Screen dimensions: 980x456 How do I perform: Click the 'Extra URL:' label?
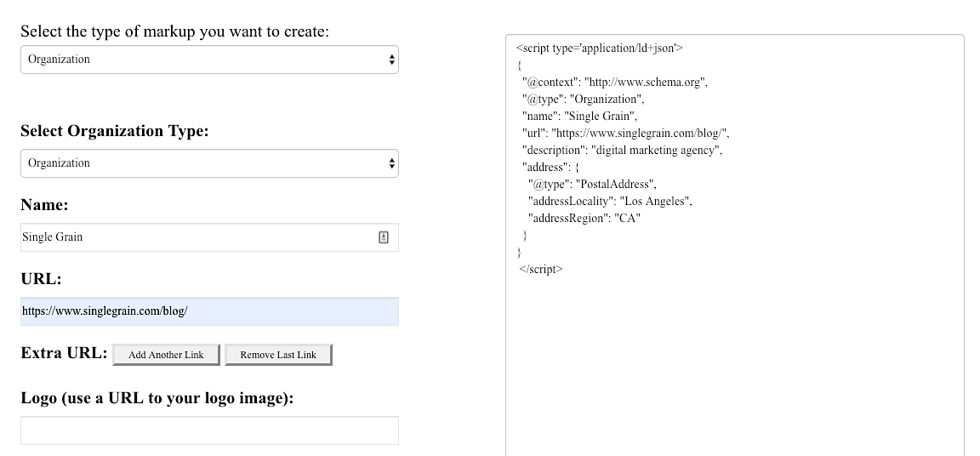tap(65, 353)
